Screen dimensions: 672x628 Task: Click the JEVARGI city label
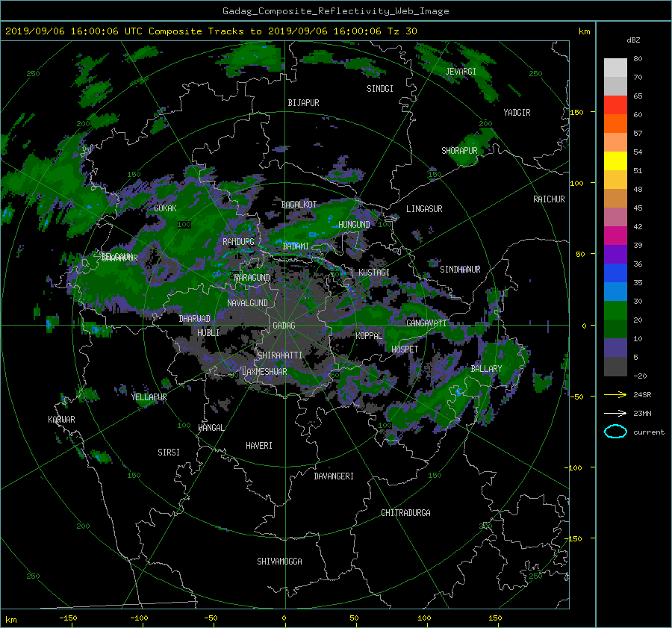(x=461, y=72)
